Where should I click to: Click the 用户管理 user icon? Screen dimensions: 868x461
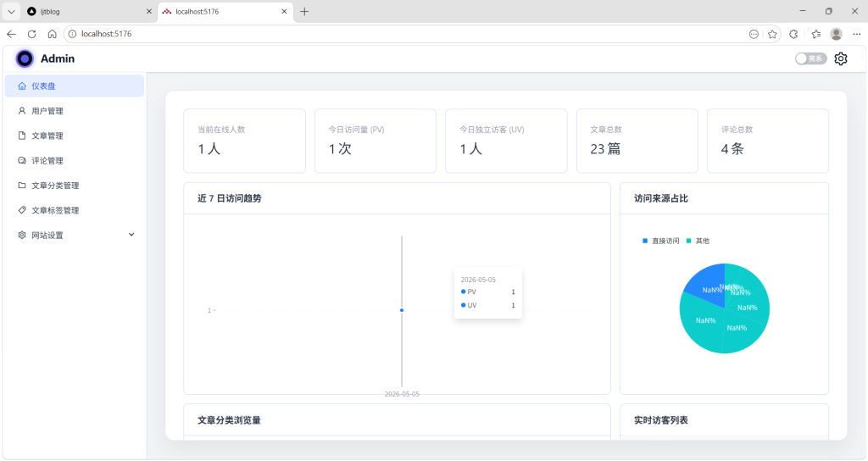click(x=21, y=111)
